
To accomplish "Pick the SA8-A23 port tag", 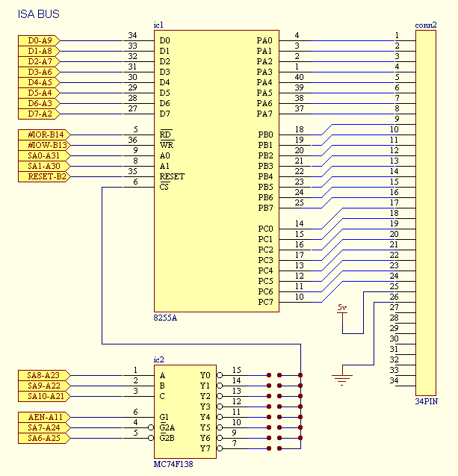I will click(x=44, y=376).
